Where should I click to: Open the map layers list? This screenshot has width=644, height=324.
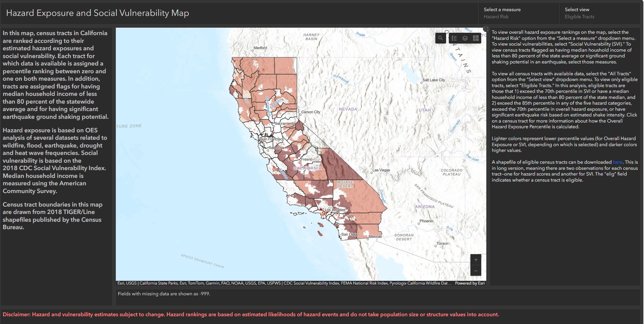(x=465, y=38)
